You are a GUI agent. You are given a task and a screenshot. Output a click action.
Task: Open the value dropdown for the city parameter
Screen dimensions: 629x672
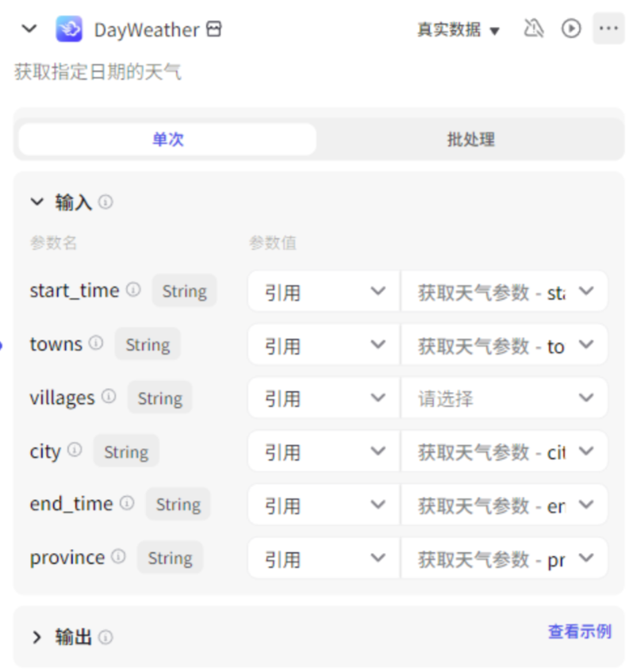click(x=504, y=451)
